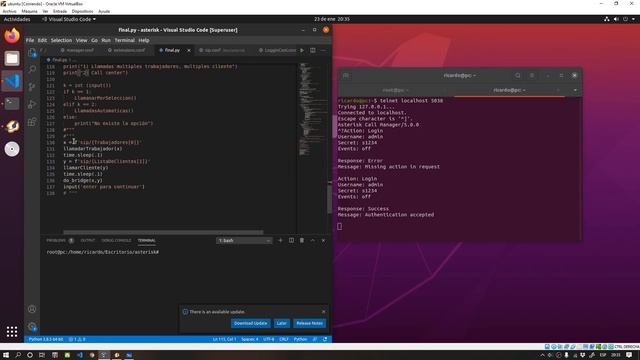Kill the terminal with the trash icon

pos(302,240)
